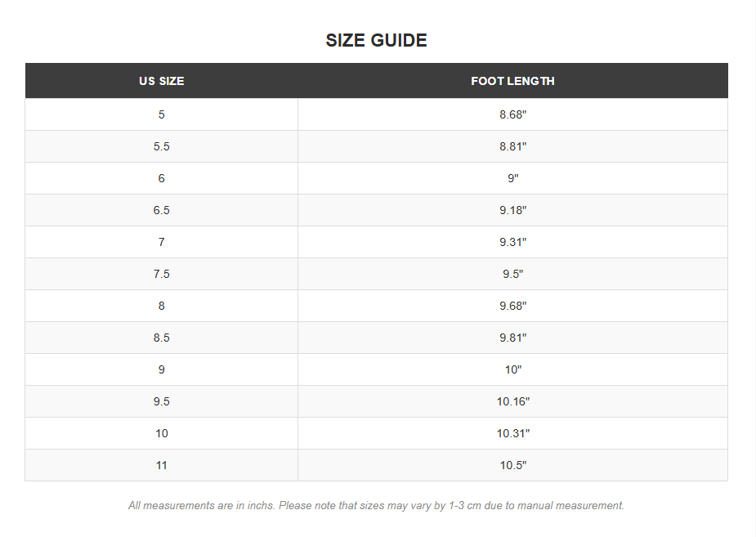Click the 9.5" foot length value
This screenshot has width=756, height=537.
(x=512, y=274)
